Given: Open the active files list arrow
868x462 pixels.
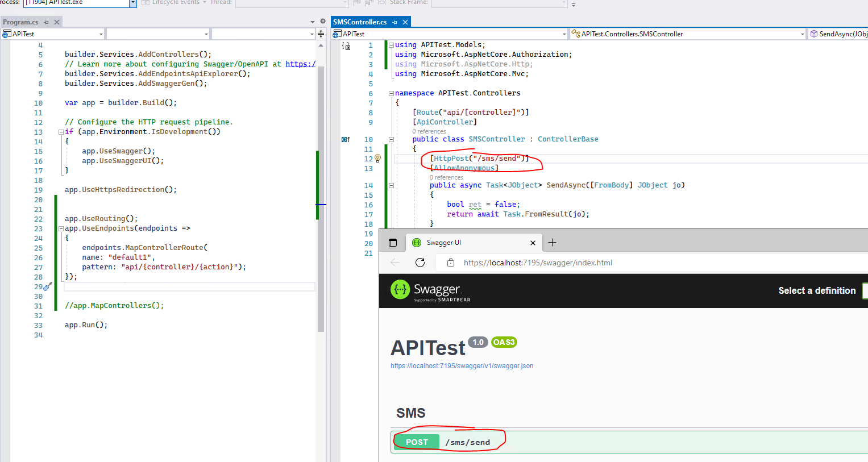Looking at the screenshot, I should [x=313, y=22].
